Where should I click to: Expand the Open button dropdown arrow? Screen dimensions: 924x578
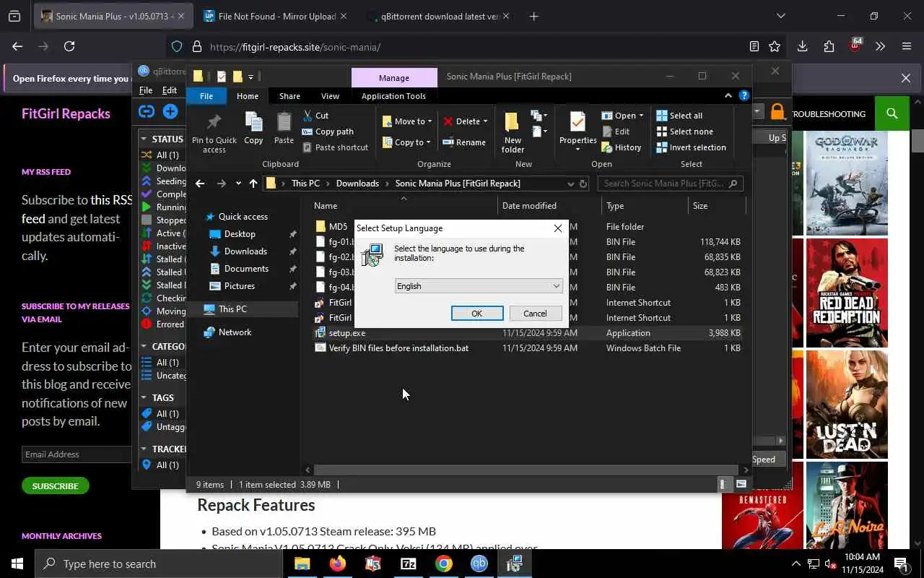click(x=641, y=116)
